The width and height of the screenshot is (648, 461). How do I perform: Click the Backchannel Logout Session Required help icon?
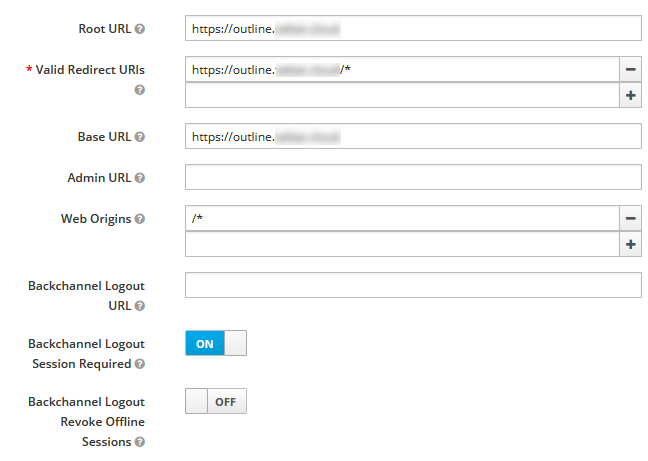(140, 364)
